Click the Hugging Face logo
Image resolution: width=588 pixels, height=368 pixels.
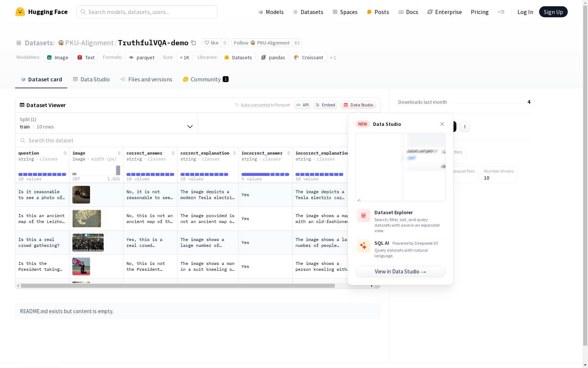pos(42,12)
